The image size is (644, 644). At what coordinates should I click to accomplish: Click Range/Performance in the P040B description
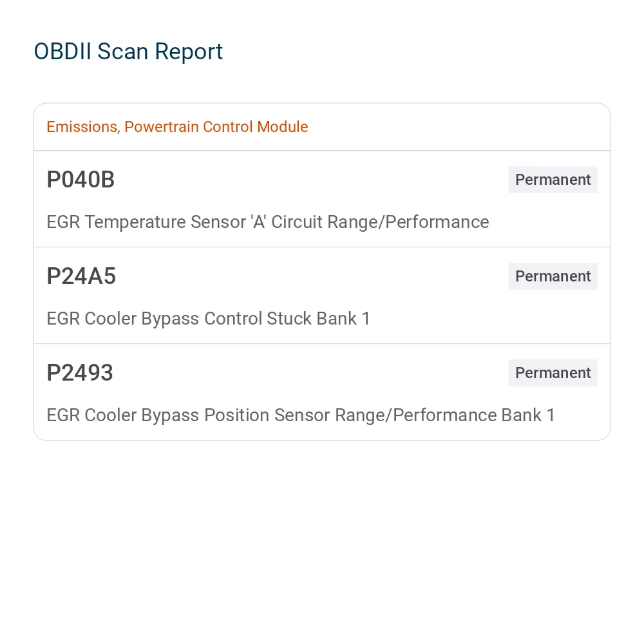(x=408, y=222)
